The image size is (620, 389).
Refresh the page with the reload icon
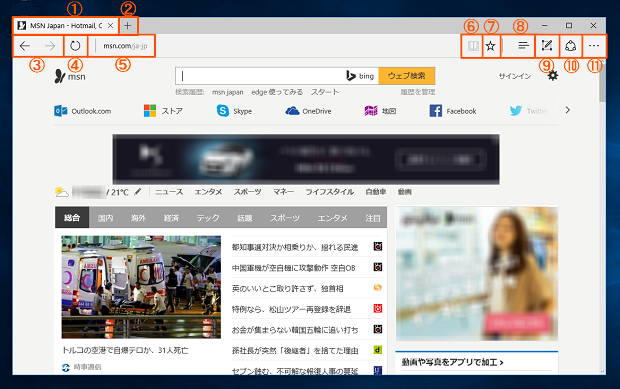coord(75,46)
